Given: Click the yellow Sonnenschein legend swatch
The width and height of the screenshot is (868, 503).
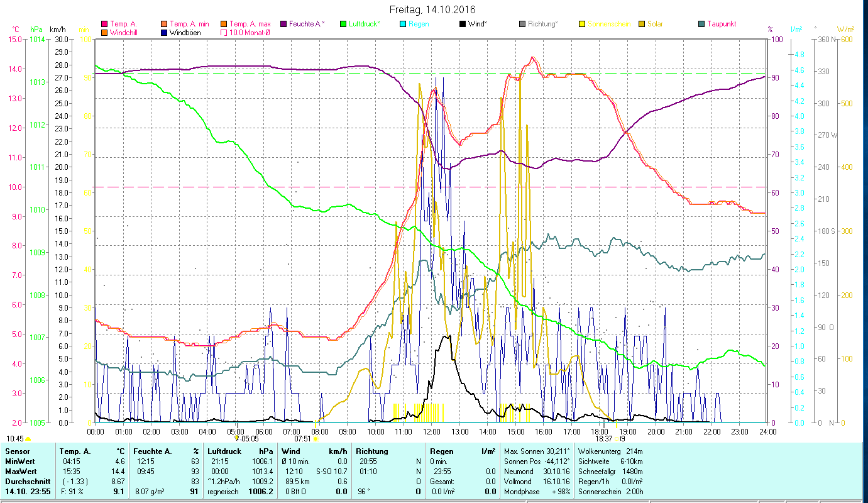Looking at the screenshot, I should tap(583, 24).
